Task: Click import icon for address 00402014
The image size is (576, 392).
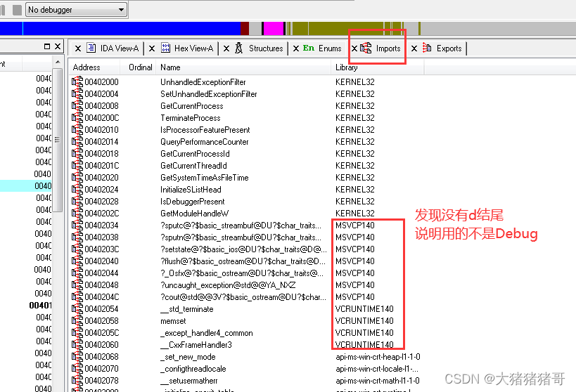Action: click(x=77, y=141)
